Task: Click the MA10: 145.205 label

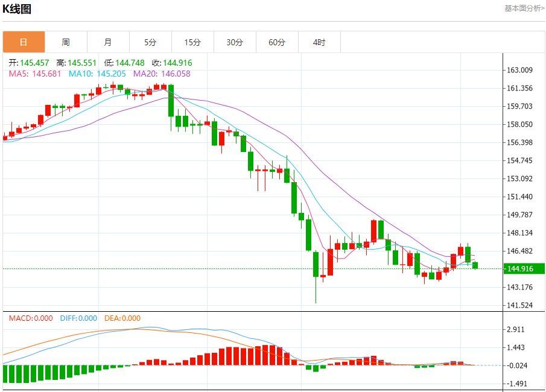Action: pyautogui.click(x=97, y=74)
